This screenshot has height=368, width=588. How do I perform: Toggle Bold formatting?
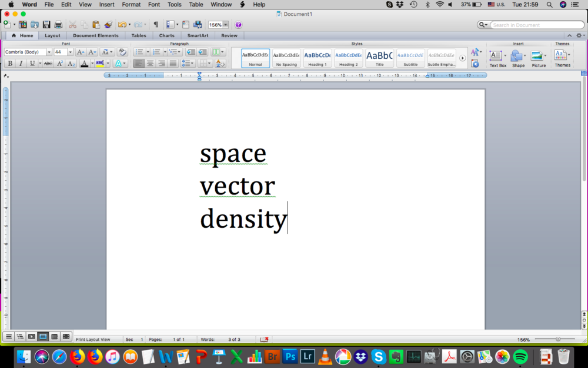coord(10,63)
